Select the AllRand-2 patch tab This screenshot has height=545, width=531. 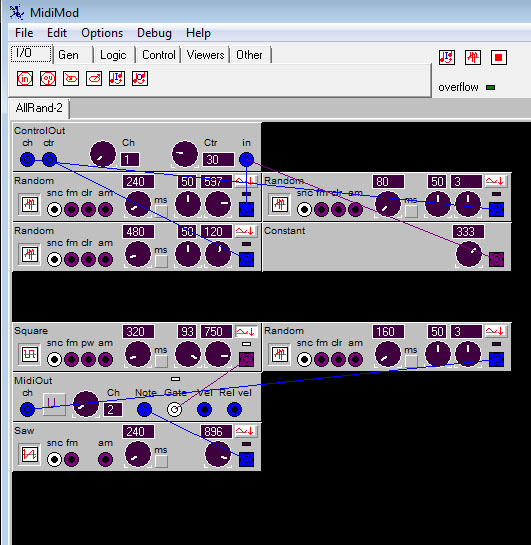(x=39, y=108)
